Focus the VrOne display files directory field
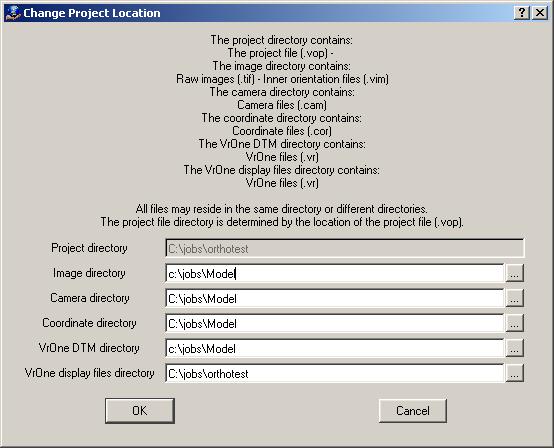554x448 pixels. pyautogui.click(x=335, y=374)
